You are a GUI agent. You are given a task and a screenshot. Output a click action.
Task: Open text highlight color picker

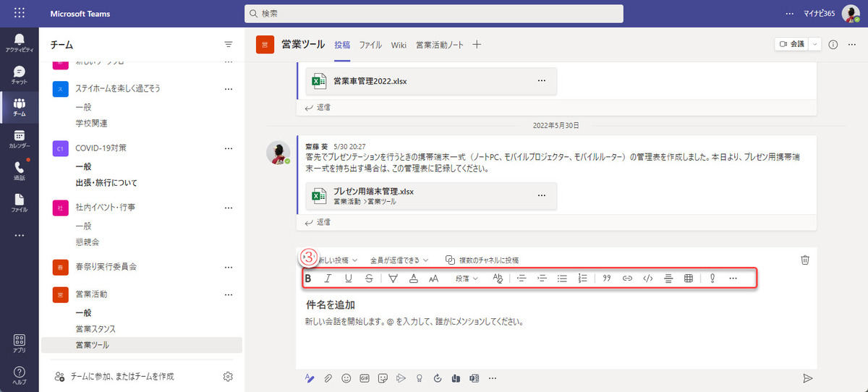pos(393,278)
